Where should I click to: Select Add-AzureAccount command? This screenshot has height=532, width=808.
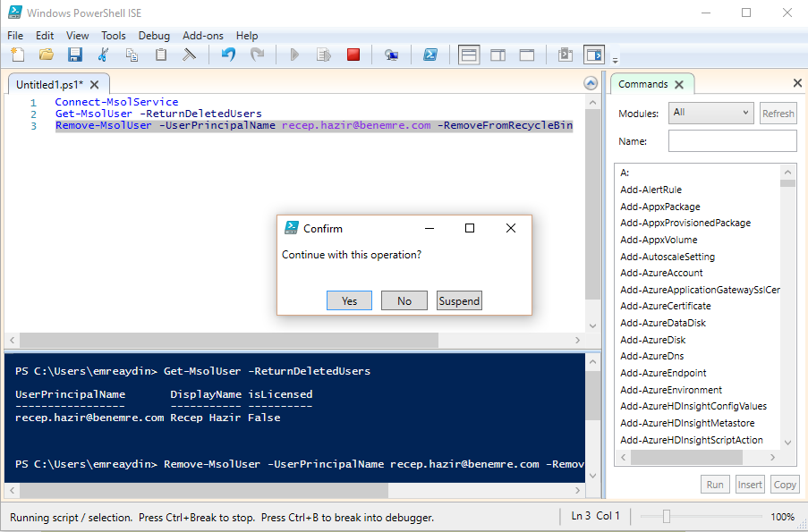click(x=661, y=273)
